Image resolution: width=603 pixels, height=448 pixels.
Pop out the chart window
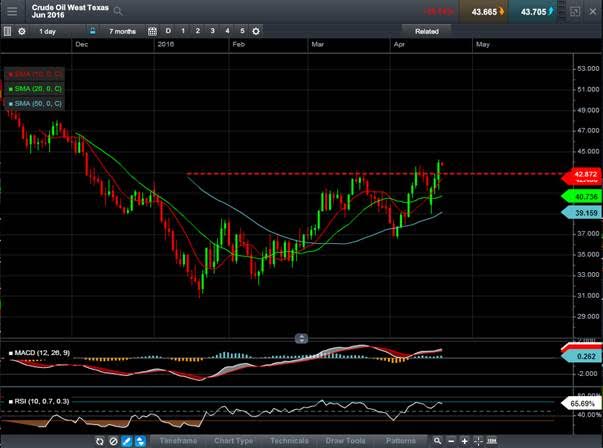[575, 12]
